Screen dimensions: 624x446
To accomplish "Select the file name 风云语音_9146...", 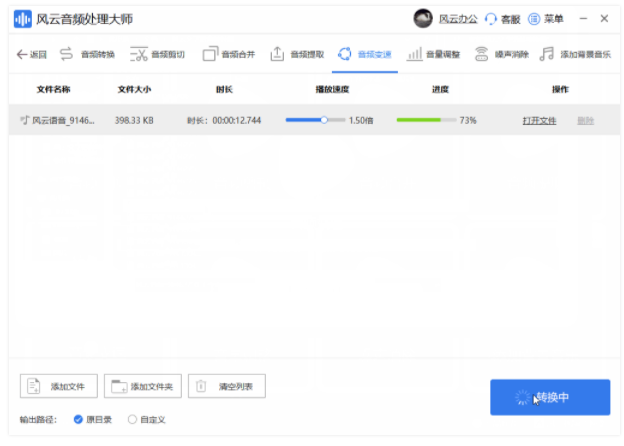I will (63, 120).
